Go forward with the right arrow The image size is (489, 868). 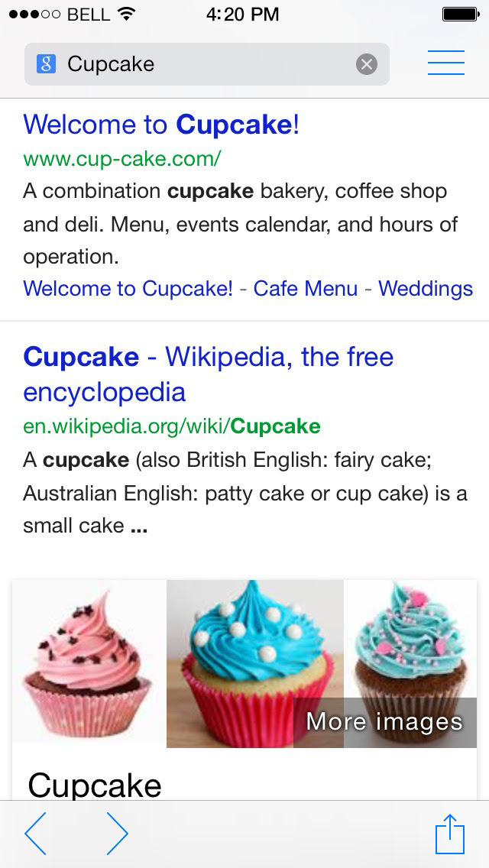[x=117, y=834]
